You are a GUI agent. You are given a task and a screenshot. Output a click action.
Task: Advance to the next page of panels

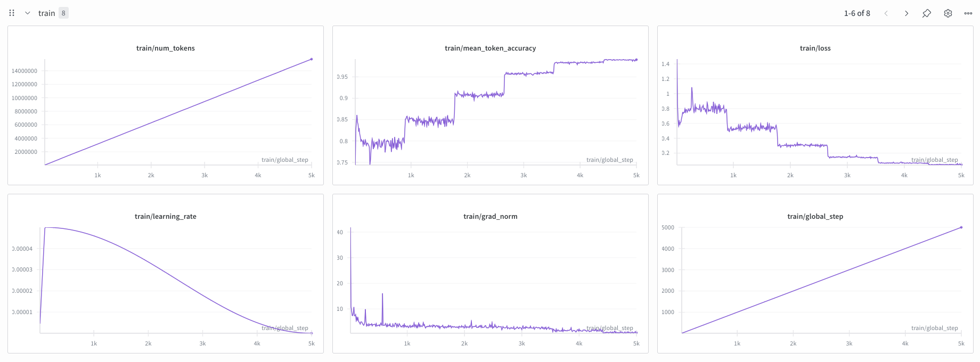[x=906, y=13]
